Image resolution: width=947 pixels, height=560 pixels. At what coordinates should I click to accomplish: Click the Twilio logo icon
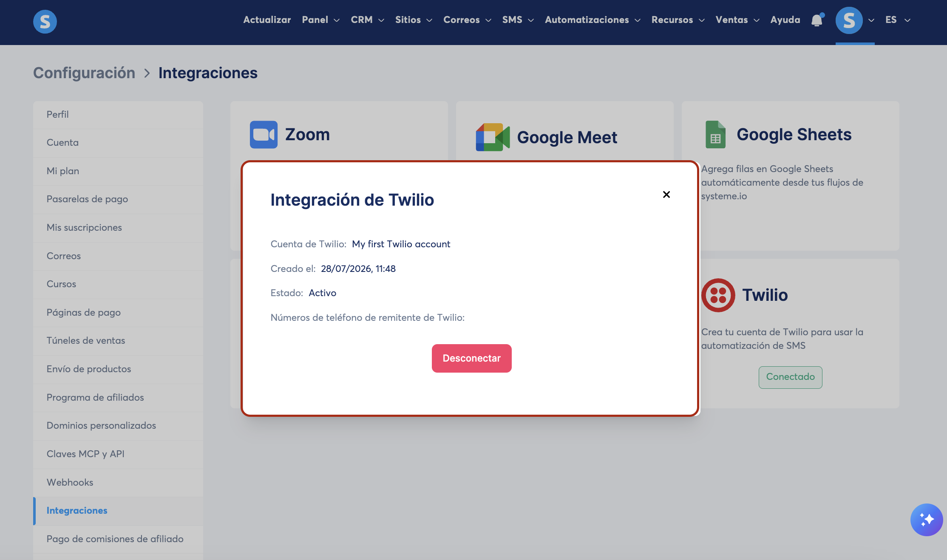point(718,295)
